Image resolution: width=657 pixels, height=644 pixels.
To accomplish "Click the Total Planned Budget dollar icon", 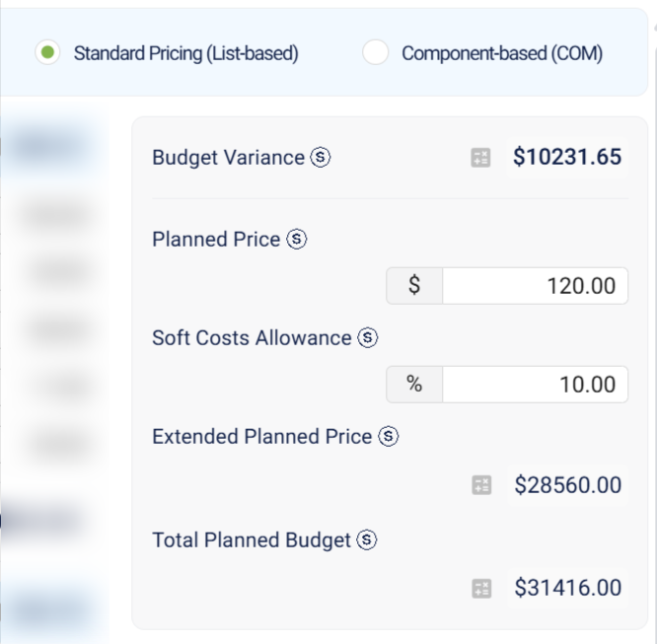I will click(367, 539).
